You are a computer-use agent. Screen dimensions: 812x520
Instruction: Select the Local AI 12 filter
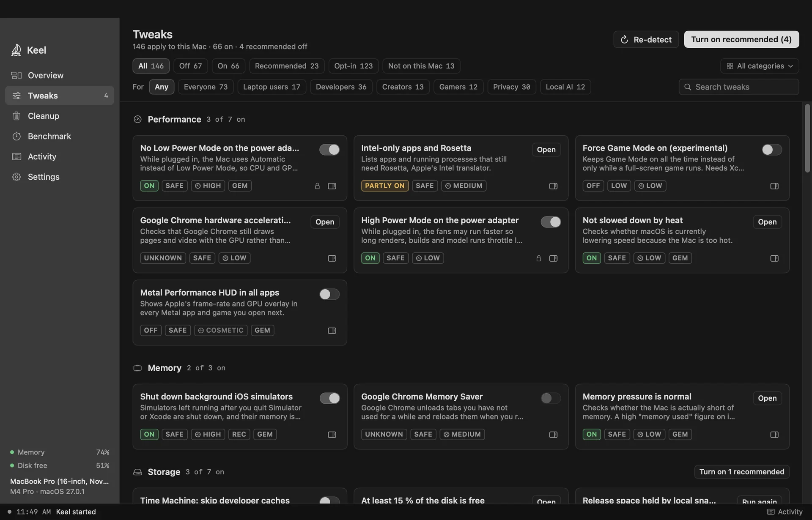click(x=565, y=87)
